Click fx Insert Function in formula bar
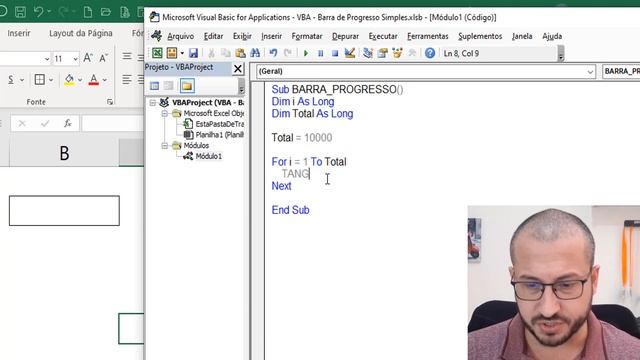The height and width of the screenshot is (360, 640). [x=67, y=123]
